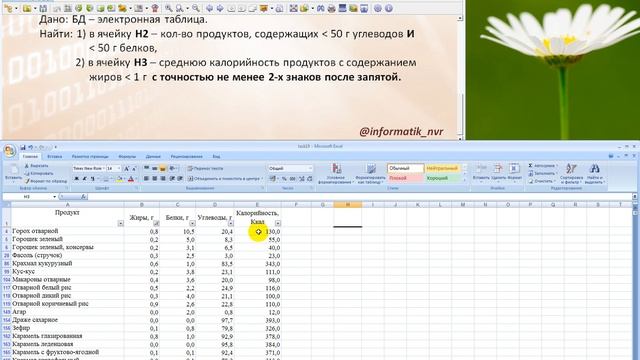The height and width of the screenshot is (360, 640).
Task: Open the Шрифт group dialog launcher
Action: pyautogui.click(x=136, y=189)
